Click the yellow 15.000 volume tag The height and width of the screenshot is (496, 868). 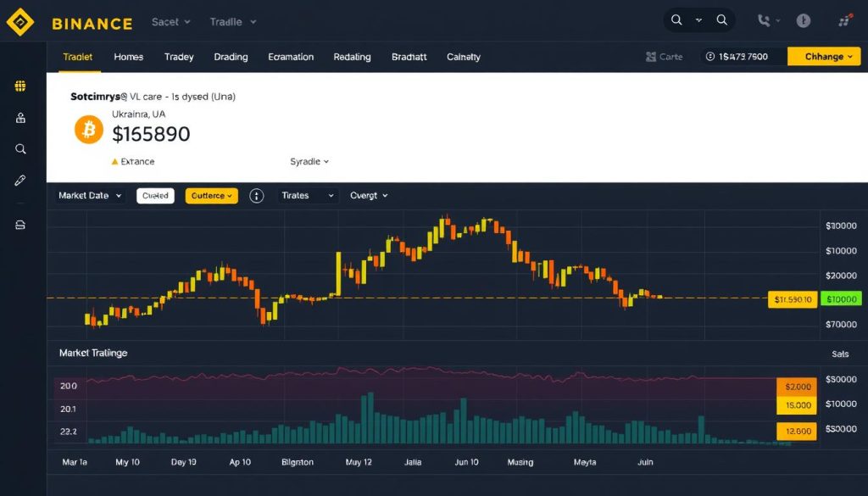(x=798, y=405)
